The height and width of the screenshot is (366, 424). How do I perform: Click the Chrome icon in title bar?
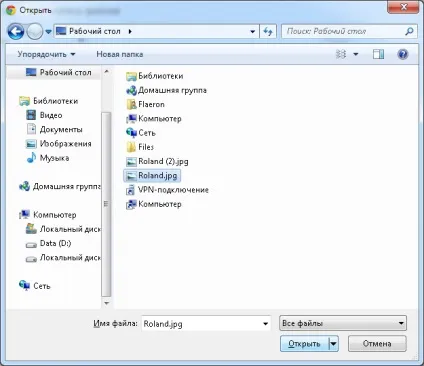pyautogui.click(x=11, y=10)
